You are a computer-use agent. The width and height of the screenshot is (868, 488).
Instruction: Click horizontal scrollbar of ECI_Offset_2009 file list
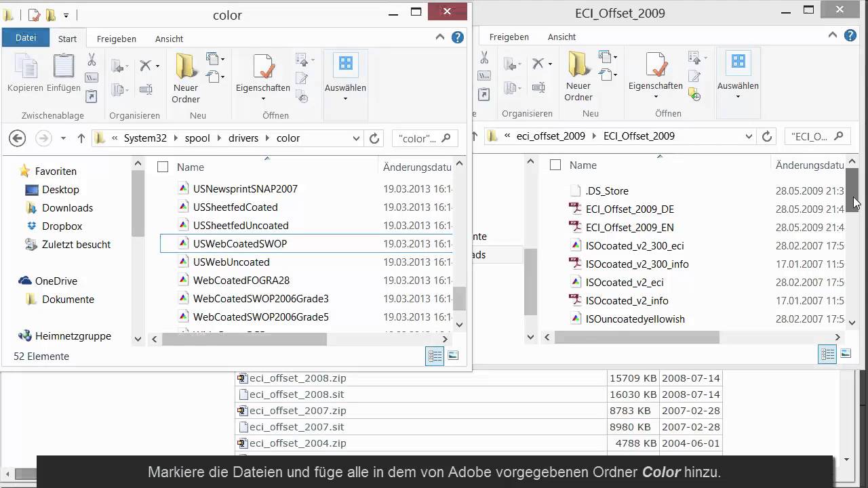(637, 337)
